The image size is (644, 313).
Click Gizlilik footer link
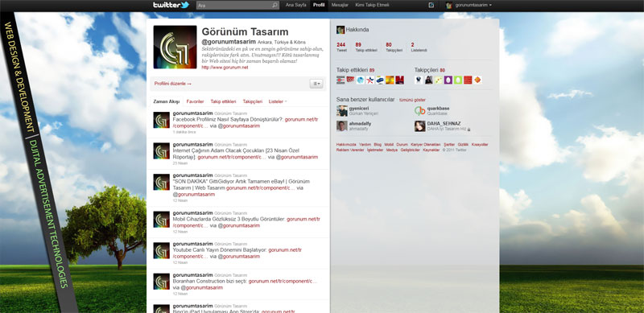463,145
